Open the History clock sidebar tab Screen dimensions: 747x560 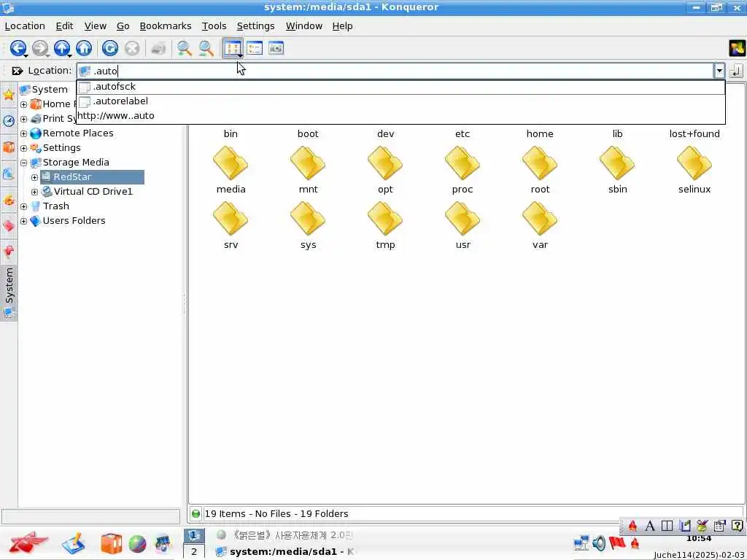[9, 120]
